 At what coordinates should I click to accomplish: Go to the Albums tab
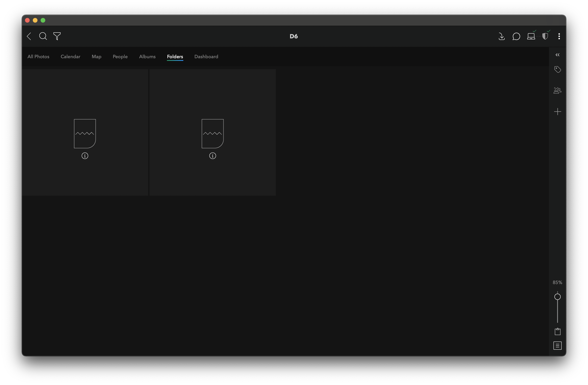tap(147, 57)
